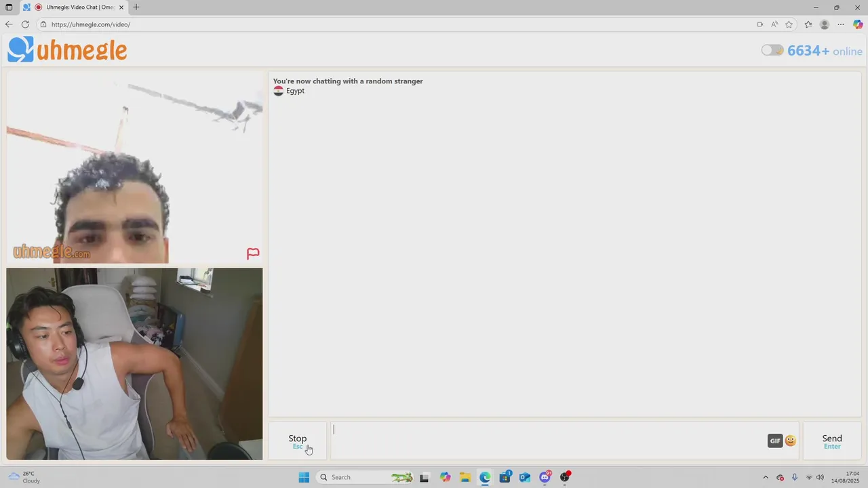Click the Stop button
This screenshot has width=868, height=488.
click(x=298, y=441)
